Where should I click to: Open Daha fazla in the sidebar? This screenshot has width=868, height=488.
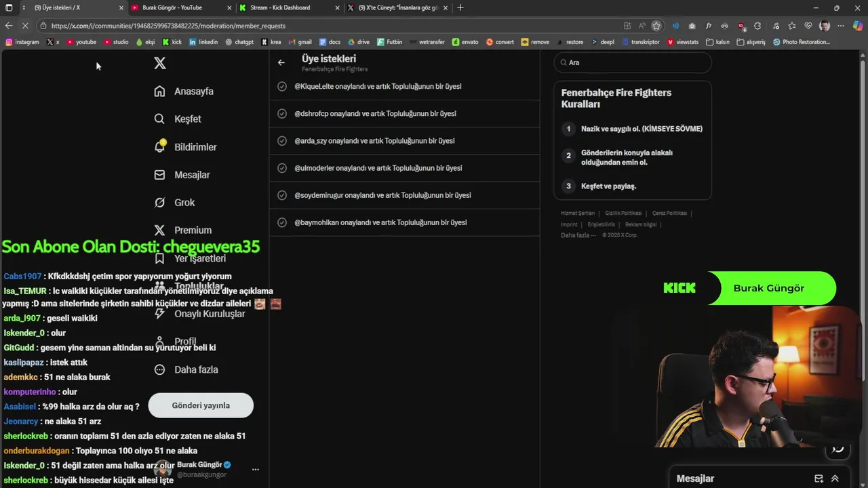coord(186,370)
